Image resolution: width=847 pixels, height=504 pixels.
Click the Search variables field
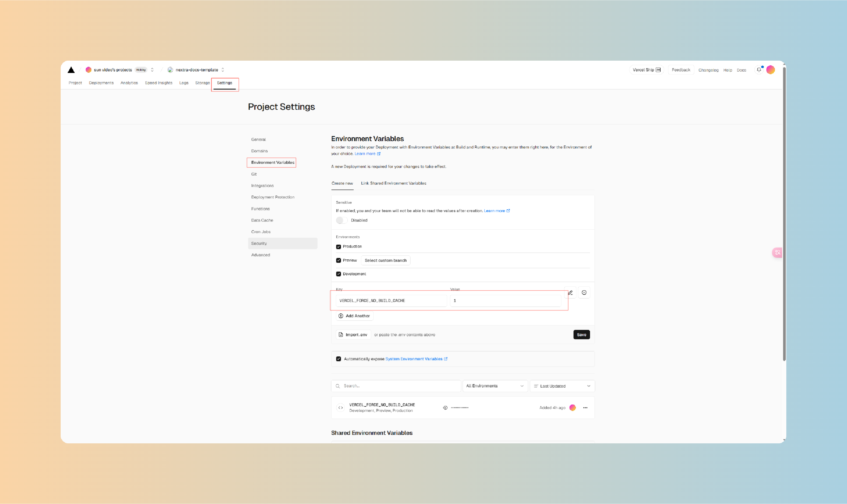[x=396, y=386]
